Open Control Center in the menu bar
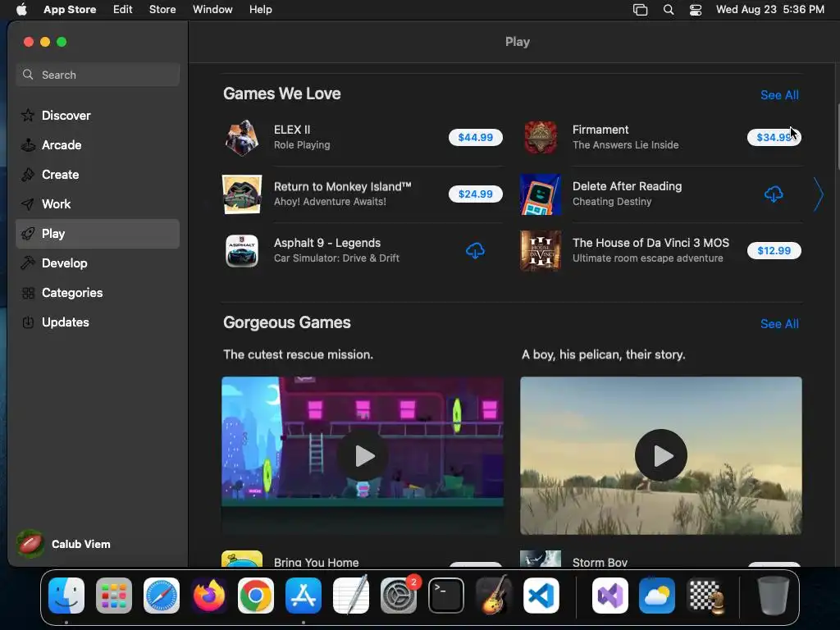The height and width of the screenshot is (630, 840). [696, 10]
